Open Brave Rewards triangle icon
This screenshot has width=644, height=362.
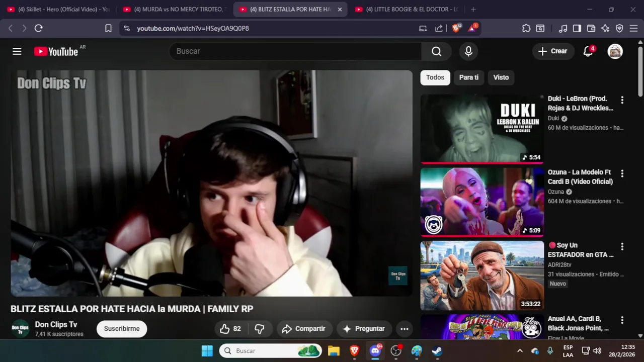point(472,28)
